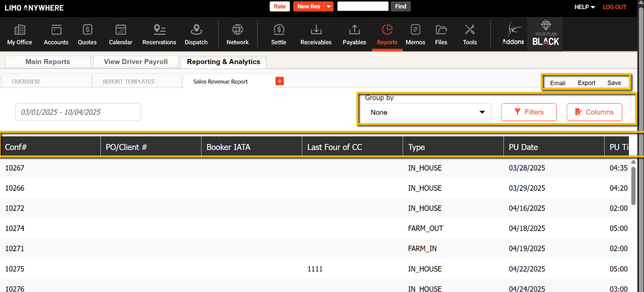Open the Receivables section
The height and width of the screenshot is (292, 644).
316,34
